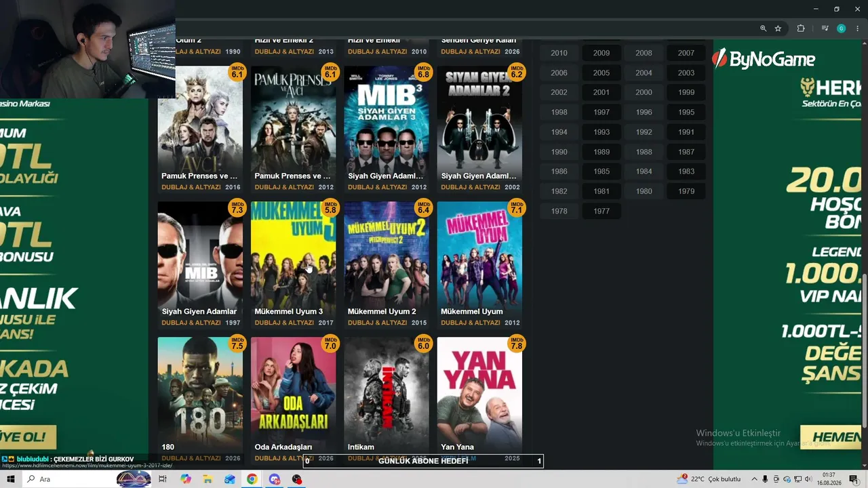868x488 pixels.
Task: Open the clock showing 01:37
Action: [x=829, y=479]
